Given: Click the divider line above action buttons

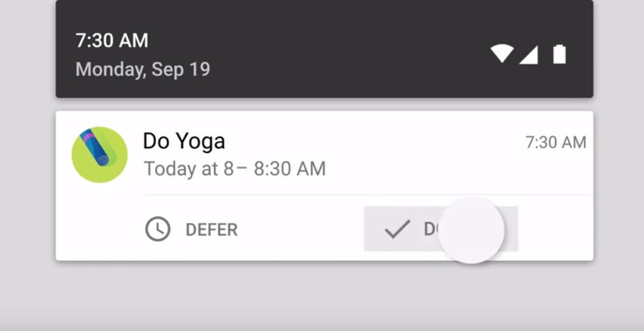Looking at the screenshot, I should coord(369,195).
